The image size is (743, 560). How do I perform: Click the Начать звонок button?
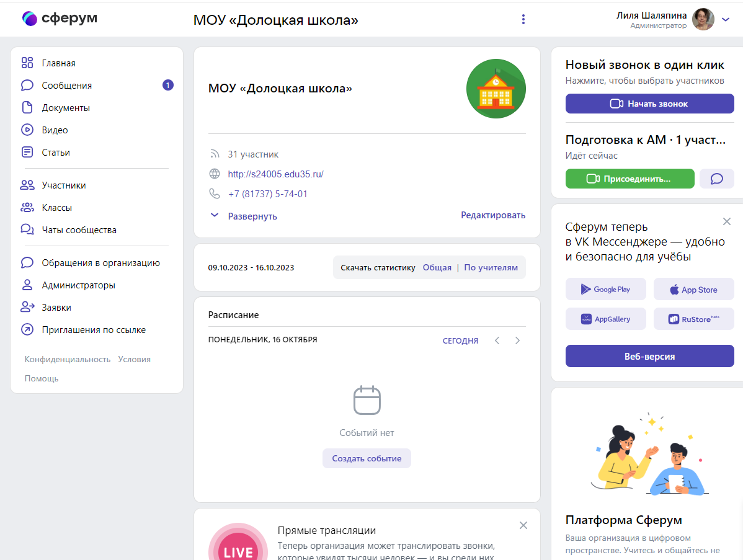(x=649, y=104)
